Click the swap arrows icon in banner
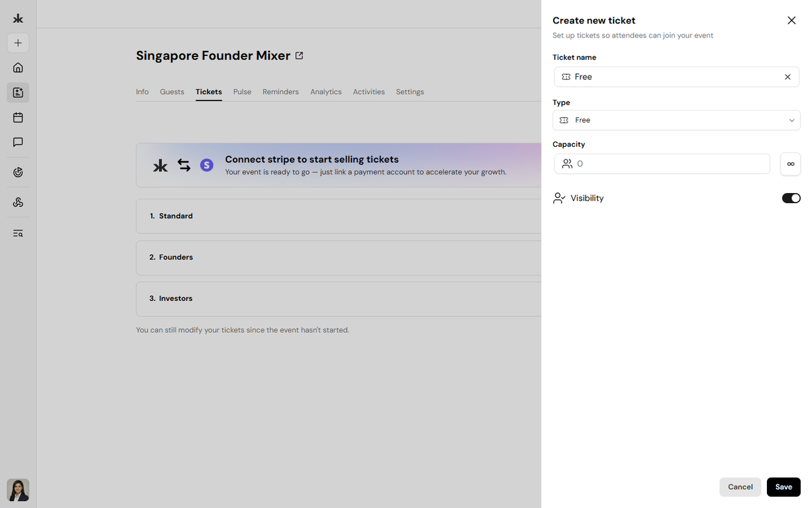 [x=184, y=165]
